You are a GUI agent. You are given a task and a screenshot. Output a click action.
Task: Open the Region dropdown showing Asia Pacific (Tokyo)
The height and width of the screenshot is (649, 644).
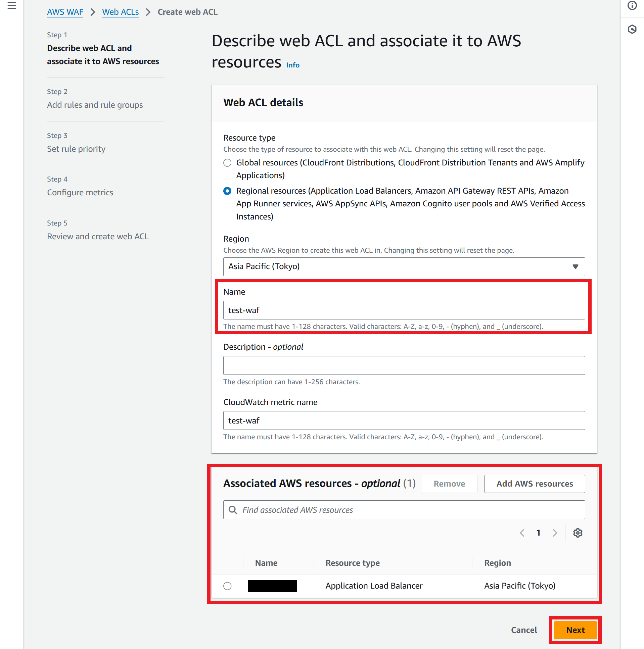[x=404, y=267]
